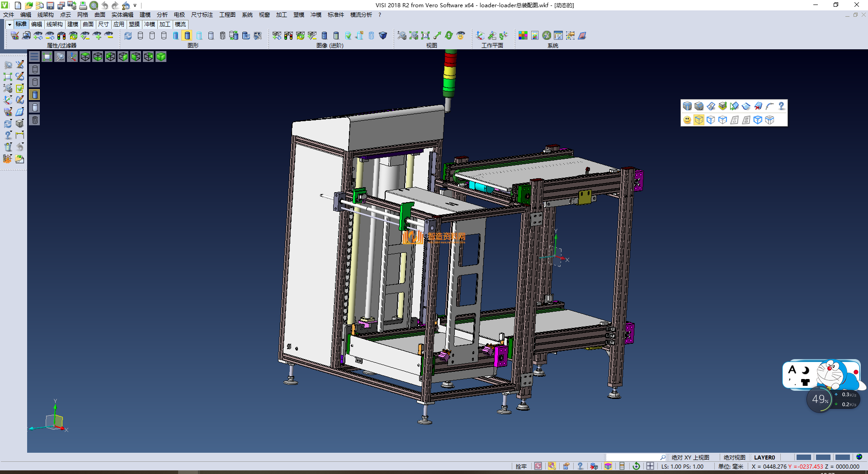Toggle the highlighted cylinder button in left view column
Image resolution: width=868 pixels, height=474 pixels.
[x=35, y=95]
